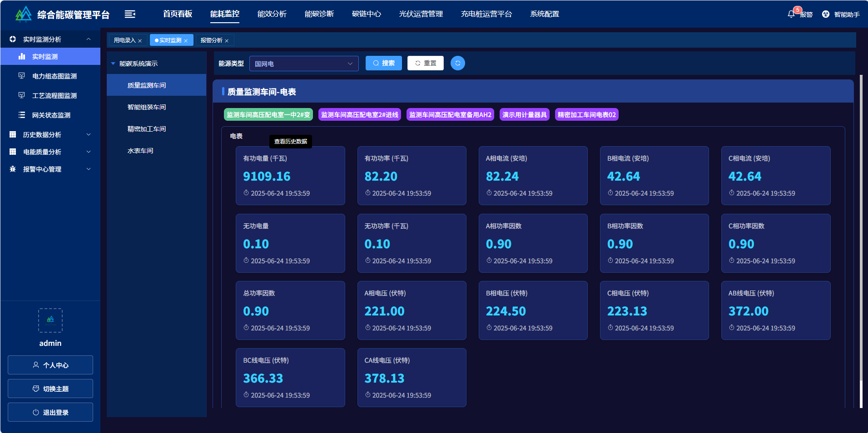Image resolution: width=868 pixels, height=433 pixels.
Task: Open 报警中心管理 using its icon
Action: point(12,169)
